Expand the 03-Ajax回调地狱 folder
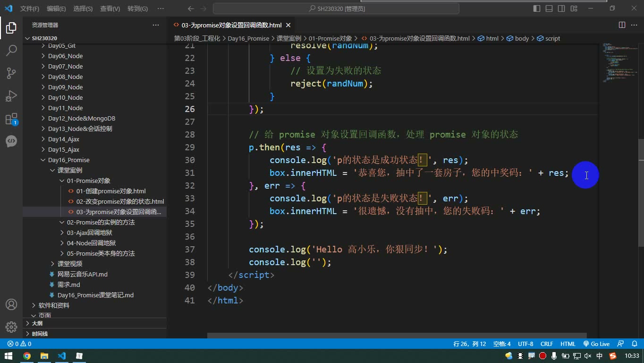The image size is (644, 363). pos(94,233)
